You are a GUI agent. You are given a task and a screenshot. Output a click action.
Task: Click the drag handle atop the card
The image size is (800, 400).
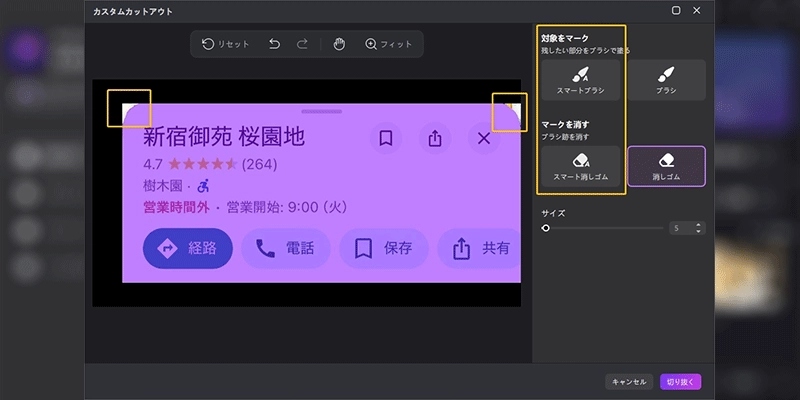coord(321,111)
